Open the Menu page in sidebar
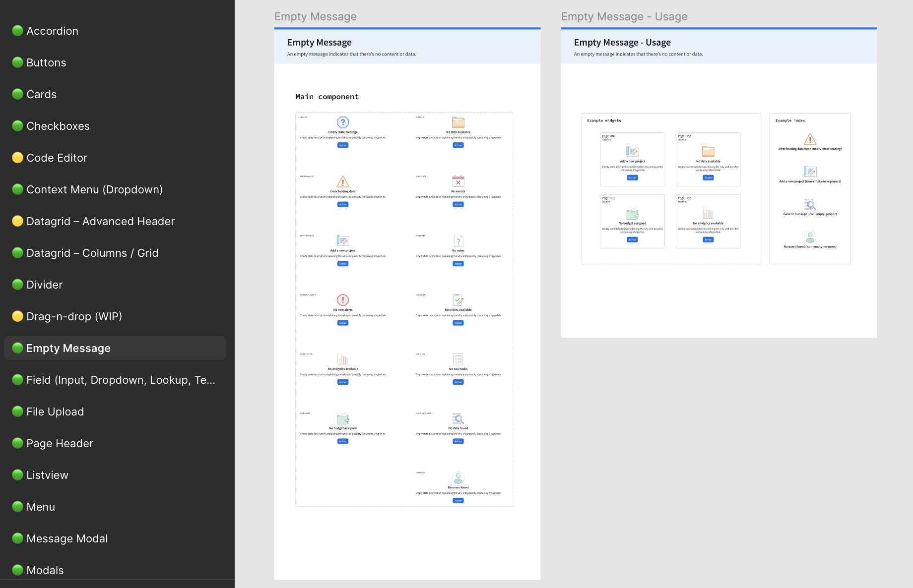 pos(115,507)
